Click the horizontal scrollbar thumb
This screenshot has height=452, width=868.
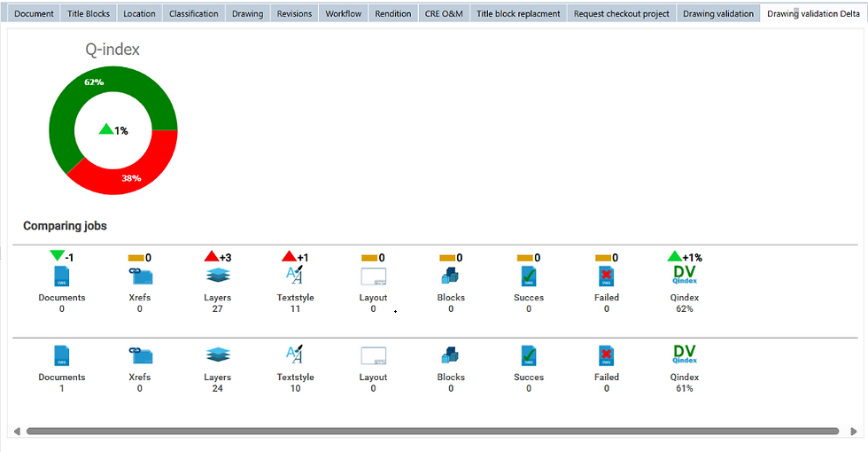tap(432, 432)
